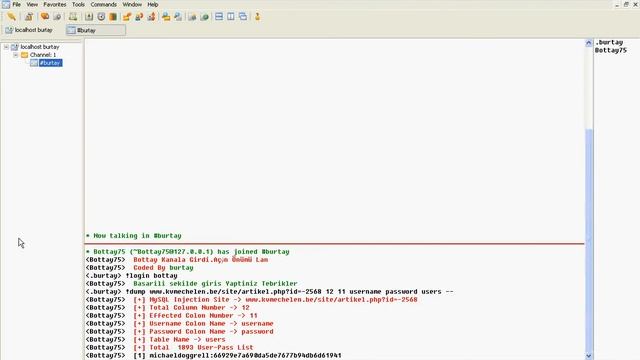Collapse the Channel: 1 tree folder
The width and height of the screenshot is (640, 360).
(16, 55)
